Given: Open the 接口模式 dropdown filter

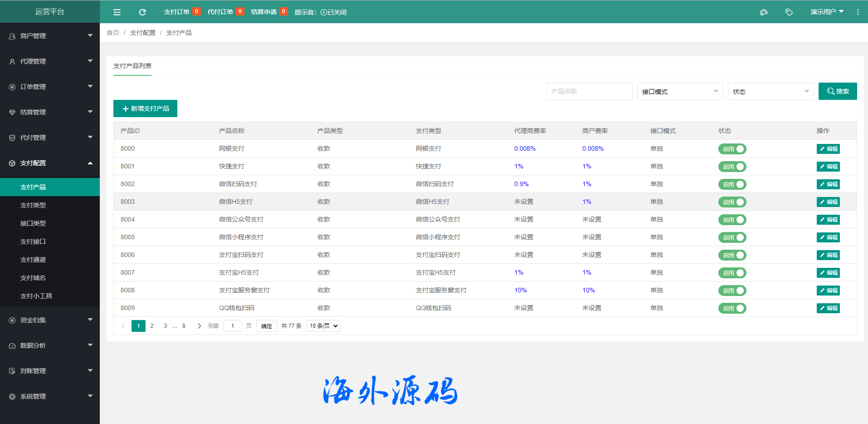Looking at the screenshot, I should click(679, 91).
